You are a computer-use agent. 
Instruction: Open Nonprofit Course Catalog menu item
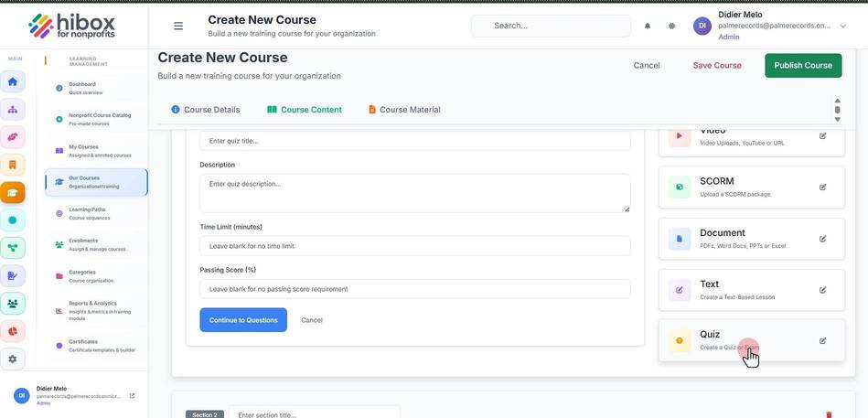pyautogui.click(x=96, y=120)
